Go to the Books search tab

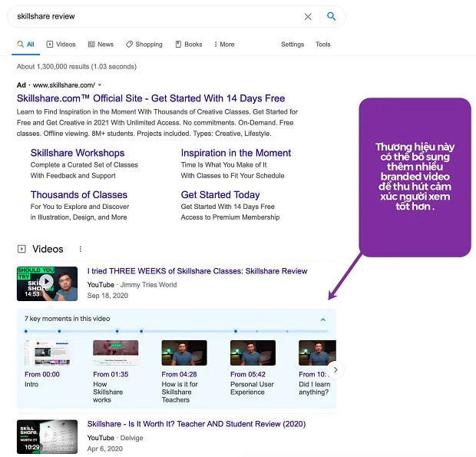(188, 45)
